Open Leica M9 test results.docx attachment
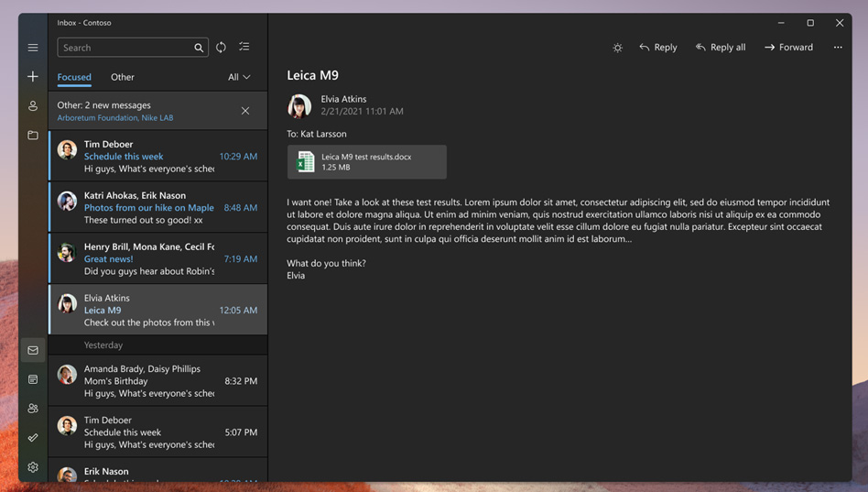The height and width of the screenshot is (492, 868). [x=366, y=162]
